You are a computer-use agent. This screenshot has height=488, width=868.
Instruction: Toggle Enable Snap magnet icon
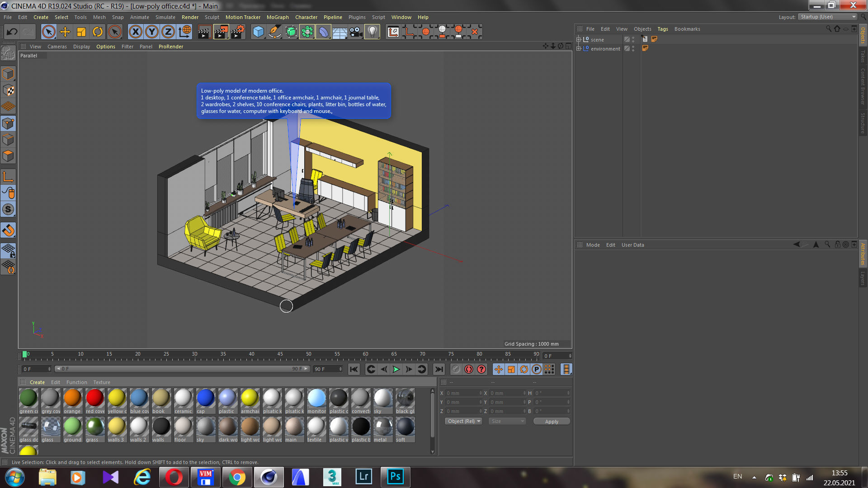8,230
